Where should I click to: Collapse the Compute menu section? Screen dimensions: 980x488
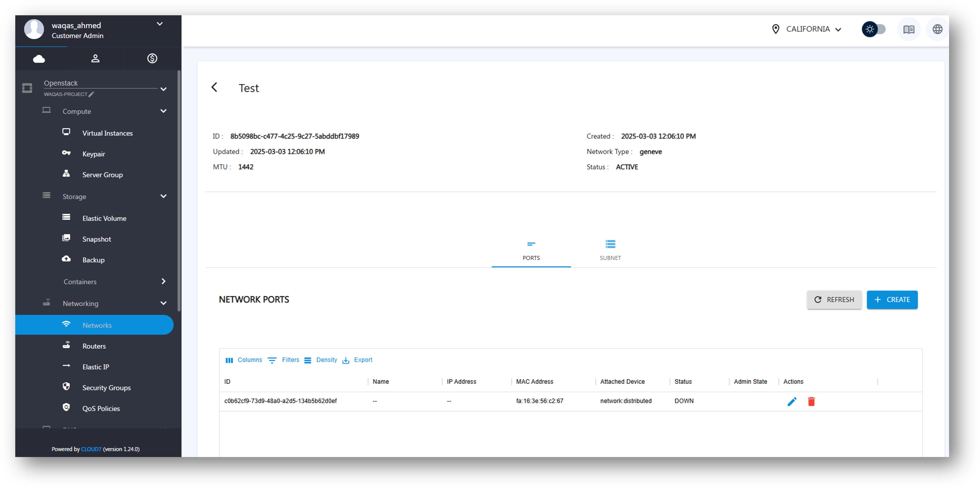[x=163, y=111]
